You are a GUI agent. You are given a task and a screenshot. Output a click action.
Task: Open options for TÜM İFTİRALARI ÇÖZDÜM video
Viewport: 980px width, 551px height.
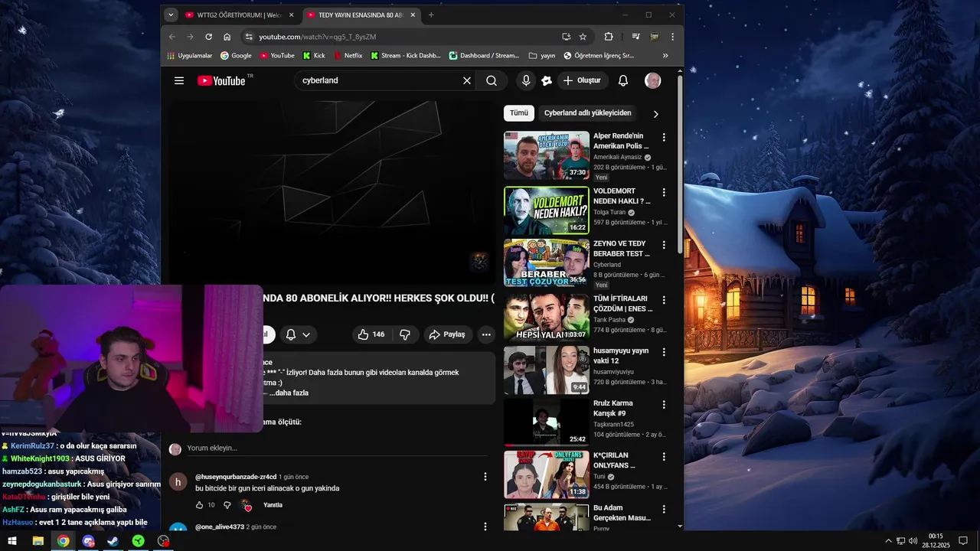point(664,299)
